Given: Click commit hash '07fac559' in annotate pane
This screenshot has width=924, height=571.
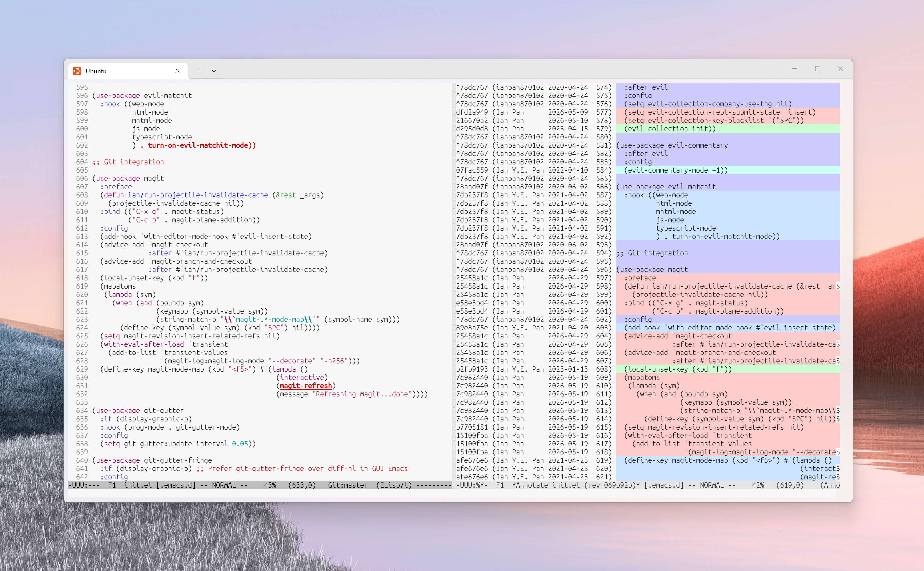Looking at the screenshot, I should pos(472,171).
